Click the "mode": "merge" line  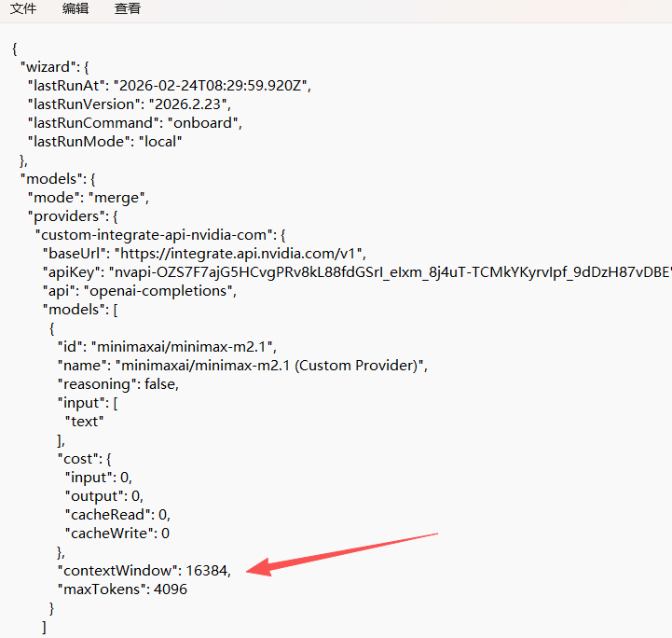pyautogui.click(x=89, y=198)
